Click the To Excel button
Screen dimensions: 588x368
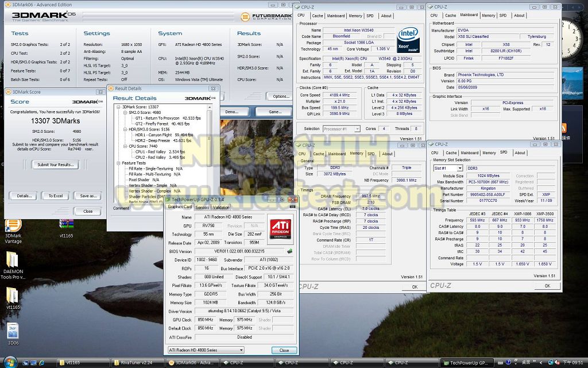pyautogui.click(x=56, y=195)
